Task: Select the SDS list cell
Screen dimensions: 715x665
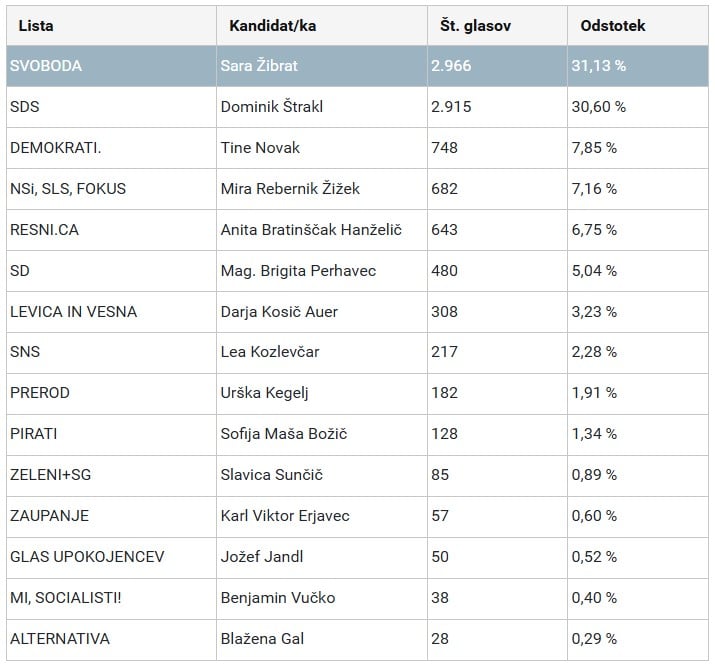Action: pyautogui.click(x=24, y=107)
